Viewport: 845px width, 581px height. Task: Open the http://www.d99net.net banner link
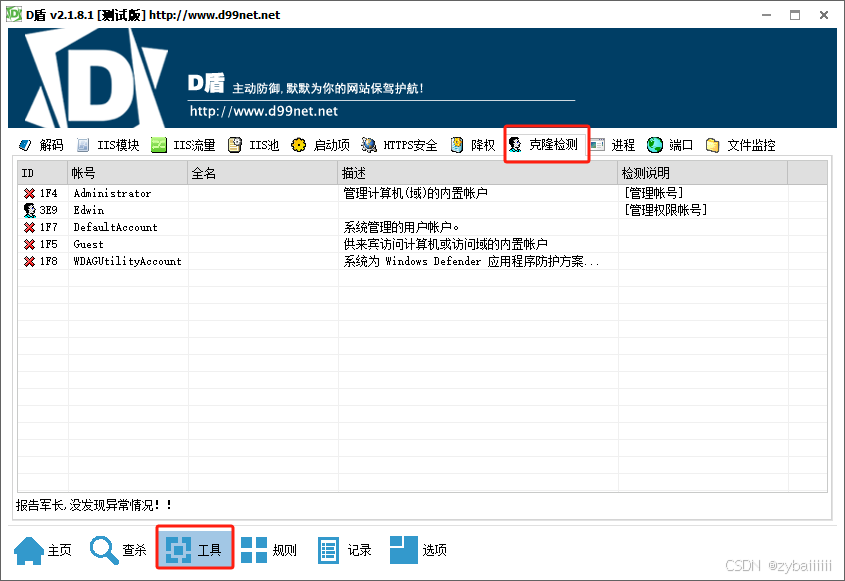pos(264,111)
